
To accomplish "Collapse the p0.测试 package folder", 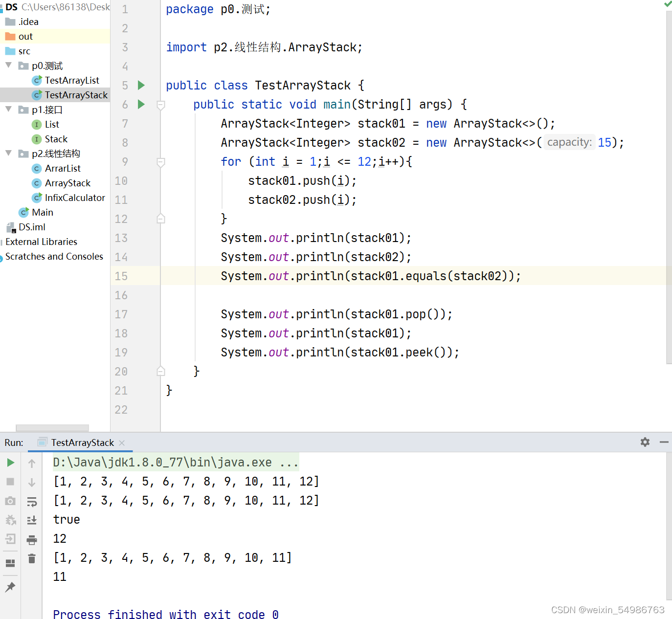I will pyautogui.click(x=8, y=65).
